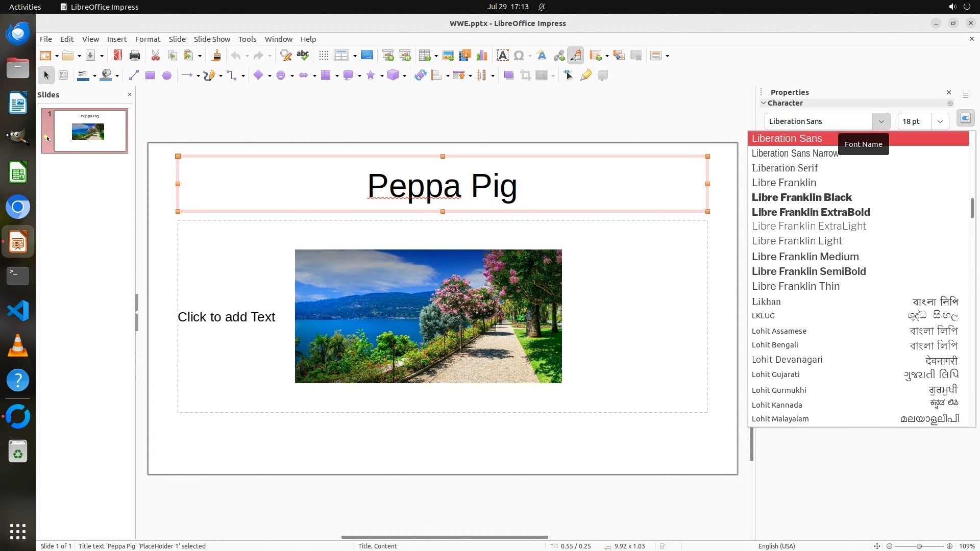Click the Insert Text Box icon
The height and width of the screenshot is (551, 980).
pyautogui.click(x=502, y=56)
